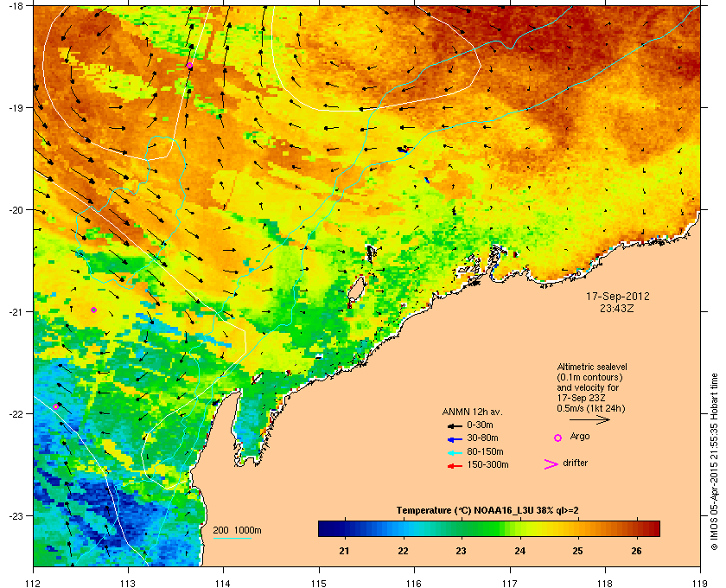The height and width of the screenshot is (588, 726).
Task: Click the magenta Argo circle in legend
Action: tap(558, 438)
